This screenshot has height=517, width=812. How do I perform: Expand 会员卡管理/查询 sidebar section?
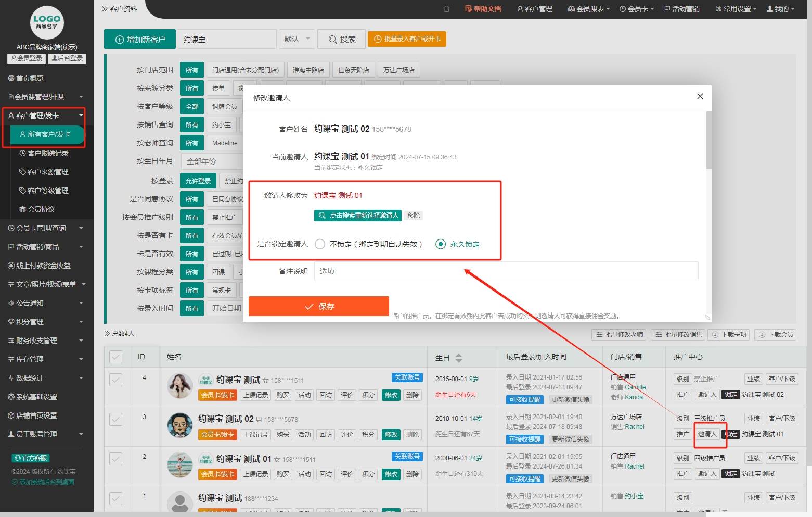(x=46, y=228)
